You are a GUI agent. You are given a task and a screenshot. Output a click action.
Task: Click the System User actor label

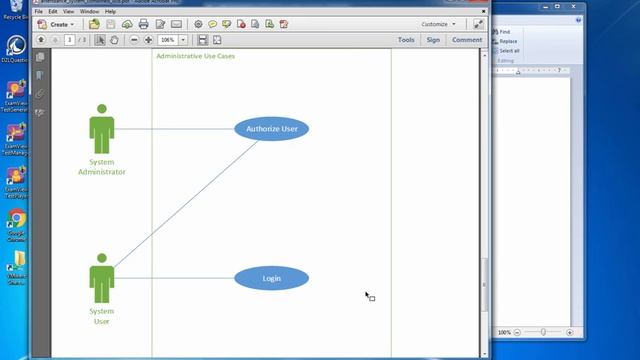[102, 316]
